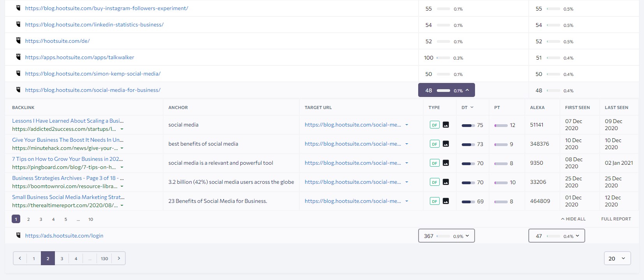Open the apps.hootsuite.com/apps/talkwalker link
The image size is (644, 280).
click(x=79, y=57)
